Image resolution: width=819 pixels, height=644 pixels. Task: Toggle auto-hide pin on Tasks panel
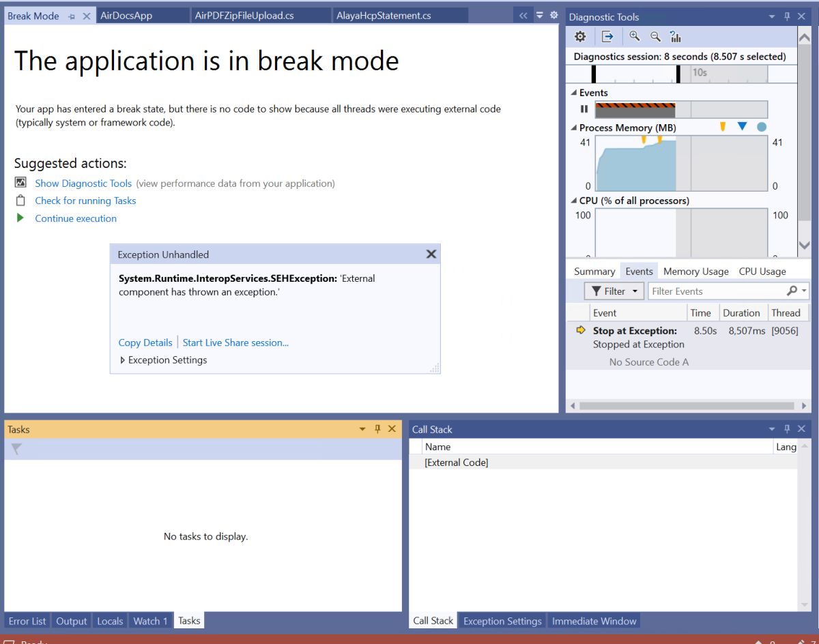point(377,429)
